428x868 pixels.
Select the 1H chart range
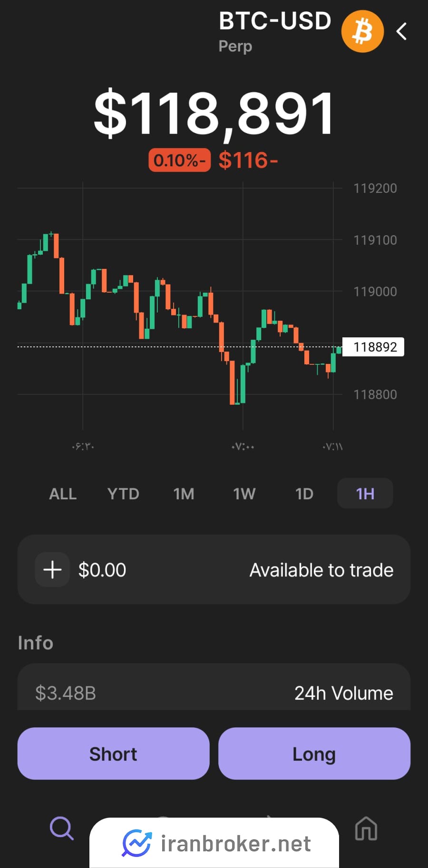[x=365, y=494]
